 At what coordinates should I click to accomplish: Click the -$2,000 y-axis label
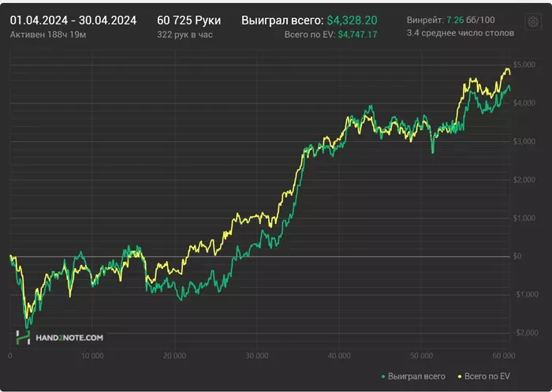[x=524, y=333]
